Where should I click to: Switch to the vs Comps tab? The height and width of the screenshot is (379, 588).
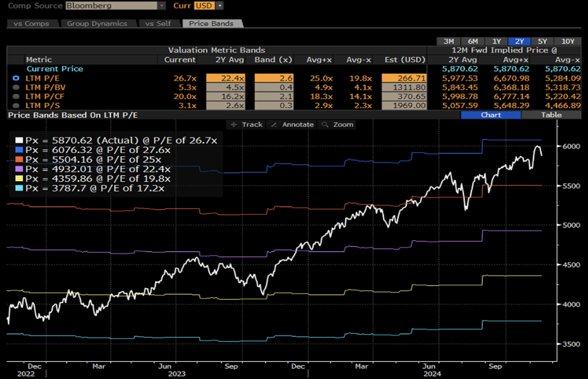click(x=32, y=23)
